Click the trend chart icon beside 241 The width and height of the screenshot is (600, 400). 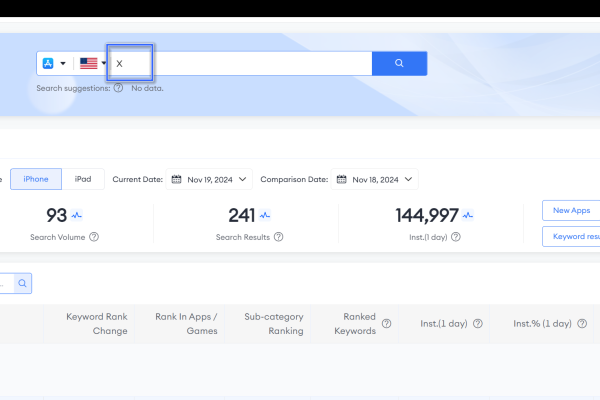264,215
